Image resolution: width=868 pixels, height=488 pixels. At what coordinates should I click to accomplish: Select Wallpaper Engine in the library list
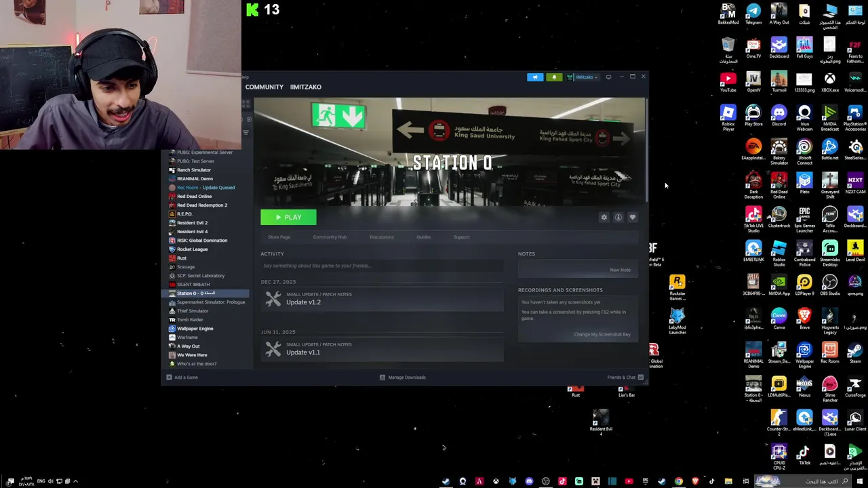195,329
